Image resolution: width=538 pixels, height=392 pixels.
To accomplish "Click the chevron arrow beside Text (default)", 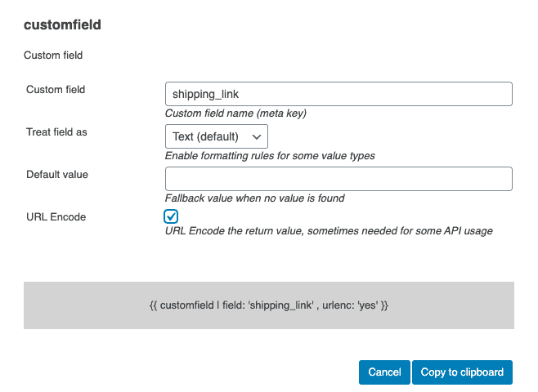I will coord(257,136).
